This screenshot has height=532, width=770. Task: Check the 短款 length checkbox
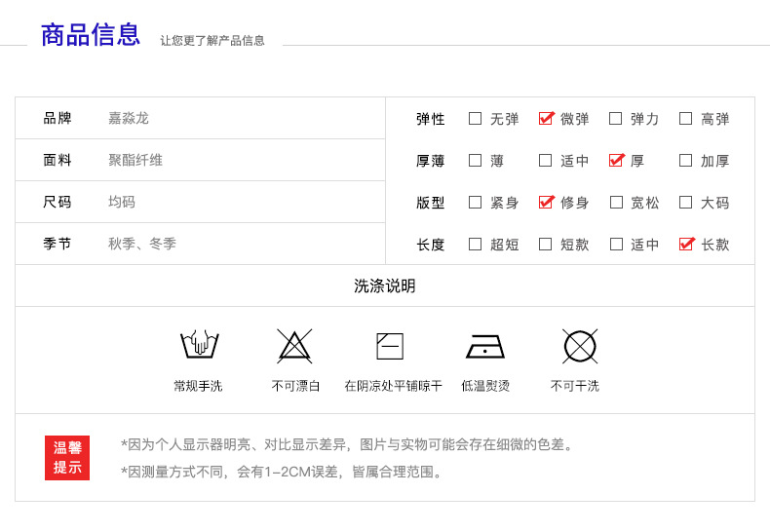pyautogui.click(x=545, y=244)
